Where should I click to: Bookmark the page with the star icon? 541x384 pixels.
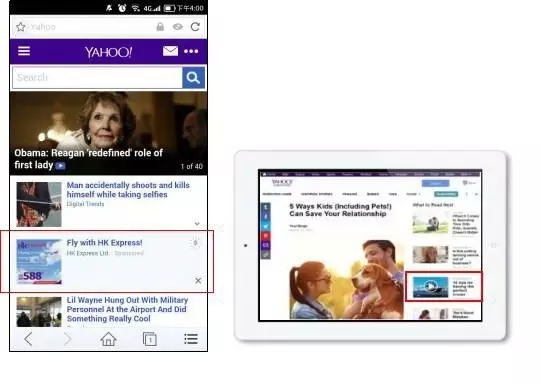[21, 27]
